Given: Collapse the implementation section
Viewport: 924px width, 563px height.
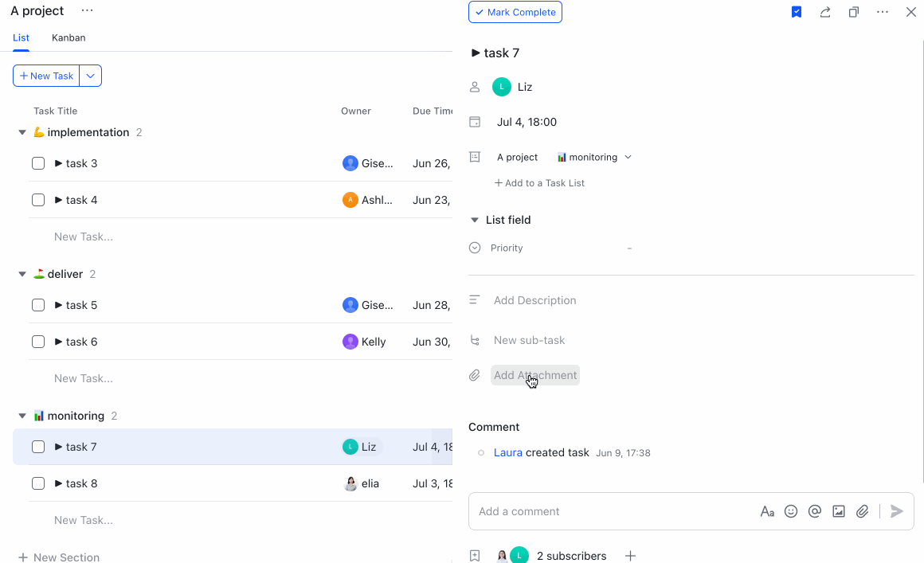Looking at the screenshot, I should [22, 132].
